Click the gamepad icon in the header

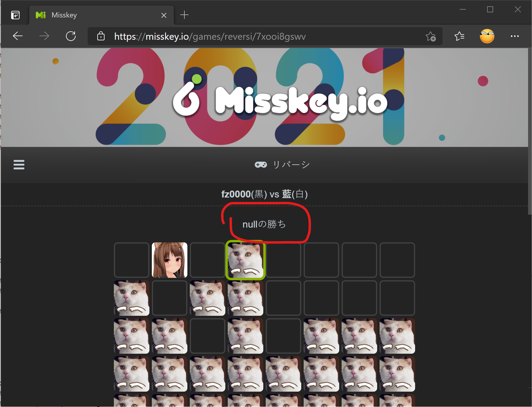pyautogui.click(x=261, y=165)
